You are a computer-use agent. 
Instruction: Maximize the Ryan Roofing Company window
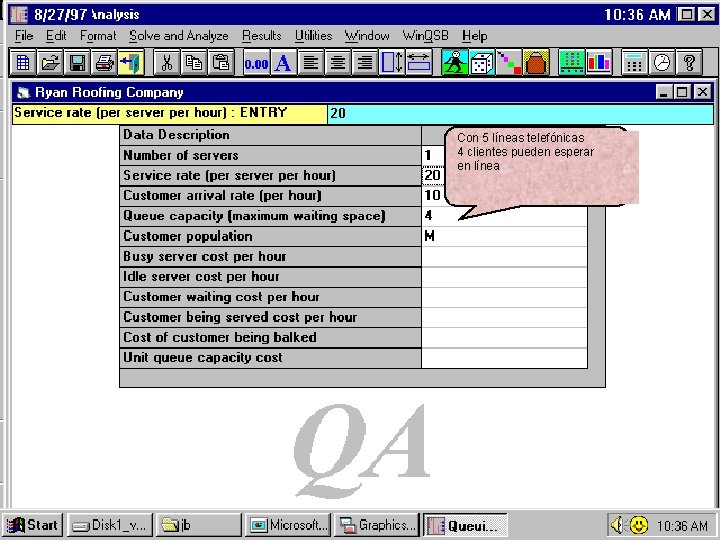682,92
